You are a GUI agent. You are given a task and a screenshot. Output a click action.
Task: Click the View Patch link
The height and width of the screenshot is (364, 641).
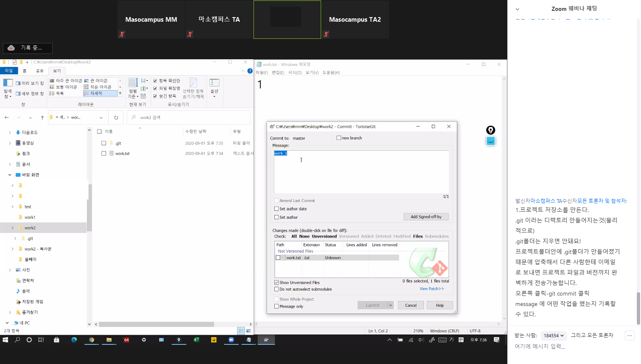tap(431, 289)
